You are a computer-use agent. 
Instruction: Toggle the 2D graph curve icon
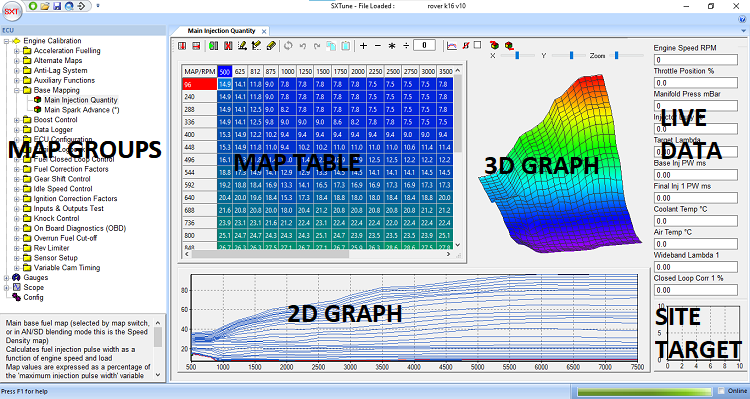click(x=452, y=46)
